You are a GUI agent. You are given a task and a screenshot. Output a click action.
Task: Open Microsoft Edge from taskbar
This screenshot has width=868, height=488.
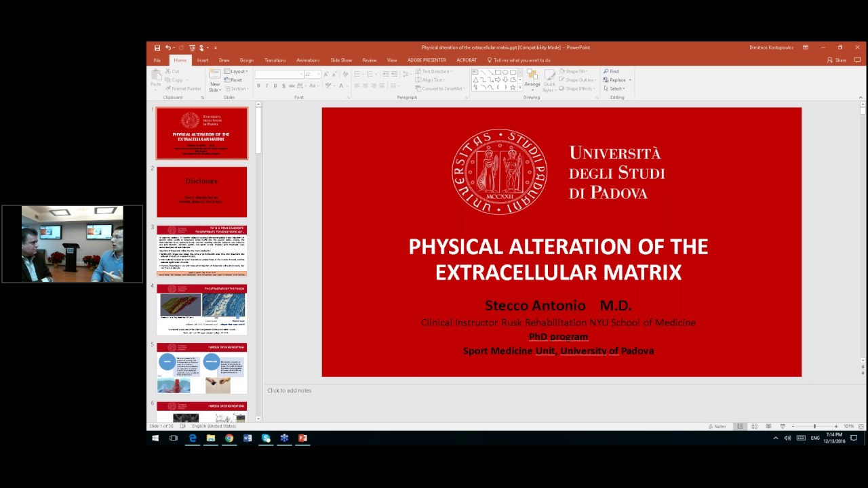pos(193,439)
